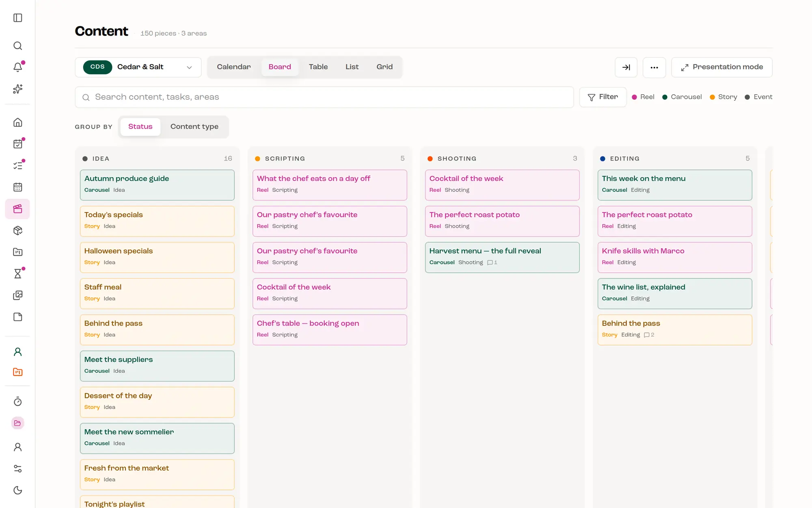812x508 pixels.
Task: Open the Autumn produce guide card
Action: [x=157, y=185]
